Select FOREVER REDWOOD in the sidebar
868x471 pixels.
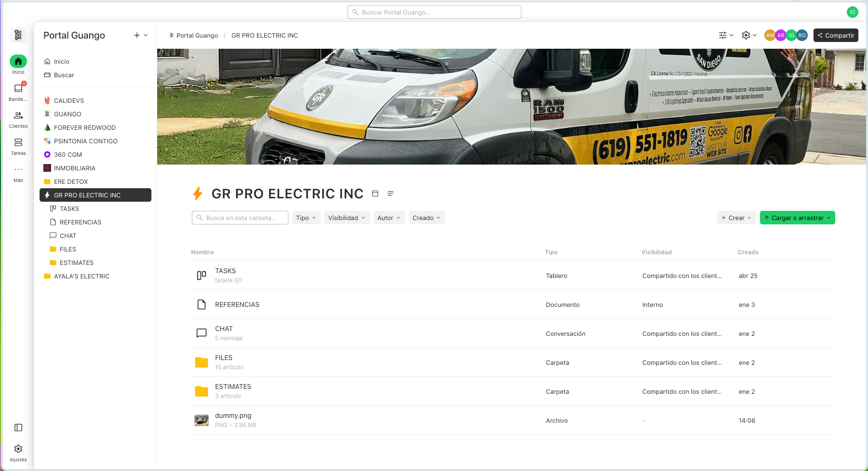tap(95, 127)
